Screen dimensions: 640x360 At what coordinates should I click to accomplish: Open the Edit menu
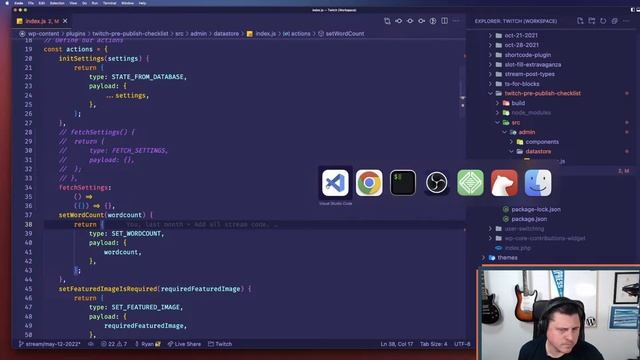pyautogui.click(x=42, y=3)
